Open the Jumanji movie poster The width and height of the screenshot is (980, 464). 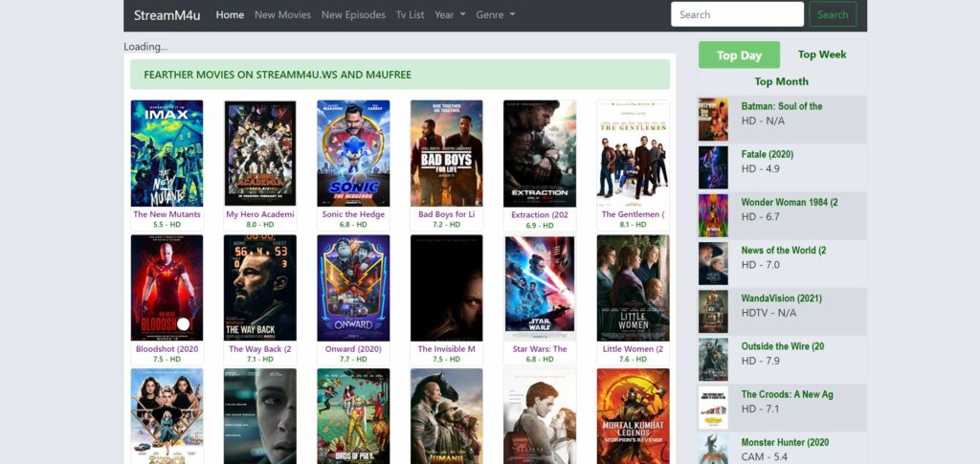(446, 416)
